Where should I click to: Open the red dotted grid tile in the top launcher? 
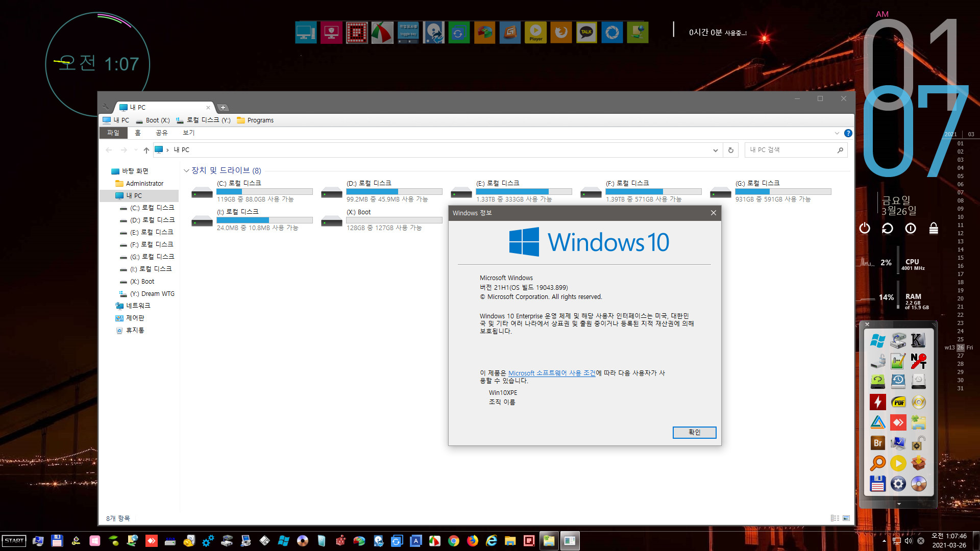[x=357, y=33]
